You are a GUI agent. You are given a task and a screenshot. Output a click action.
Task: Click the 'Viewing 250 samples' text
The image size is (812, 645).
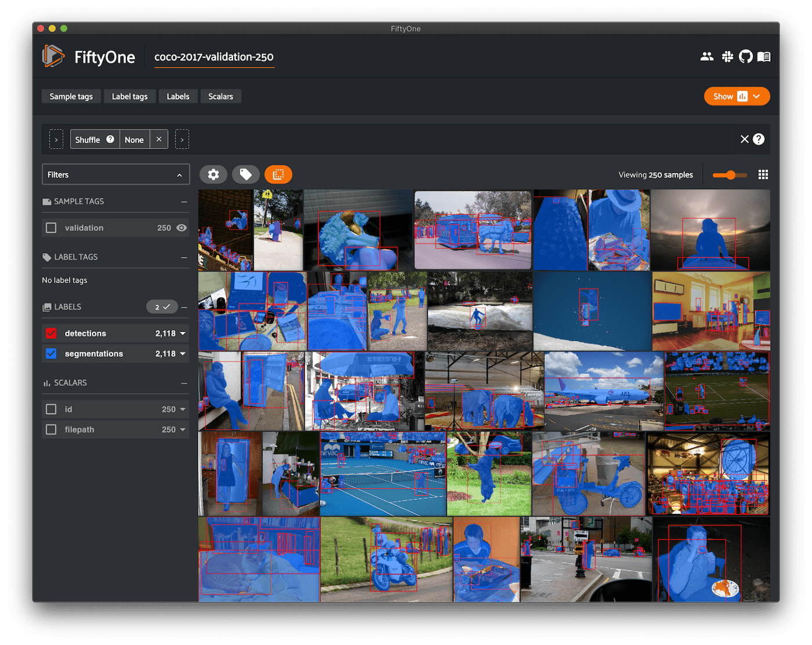pyautogui.click(x=655, y=175)
